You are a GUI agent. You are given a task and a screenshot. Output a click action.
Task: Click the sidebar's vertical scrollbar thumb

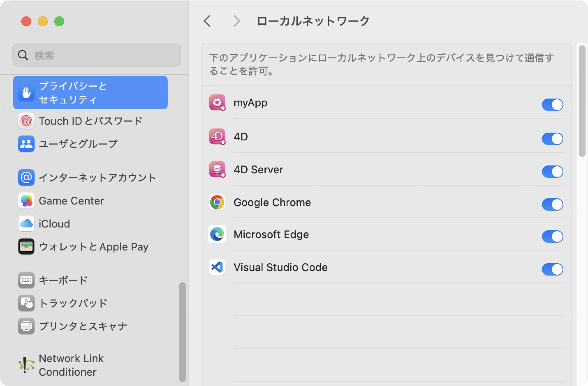[182, 332]
